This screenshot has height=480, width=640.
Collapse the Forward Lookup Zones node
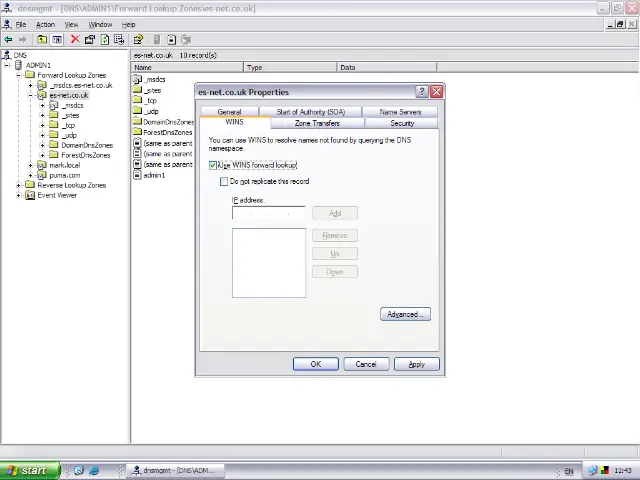[x=18, y=75]
